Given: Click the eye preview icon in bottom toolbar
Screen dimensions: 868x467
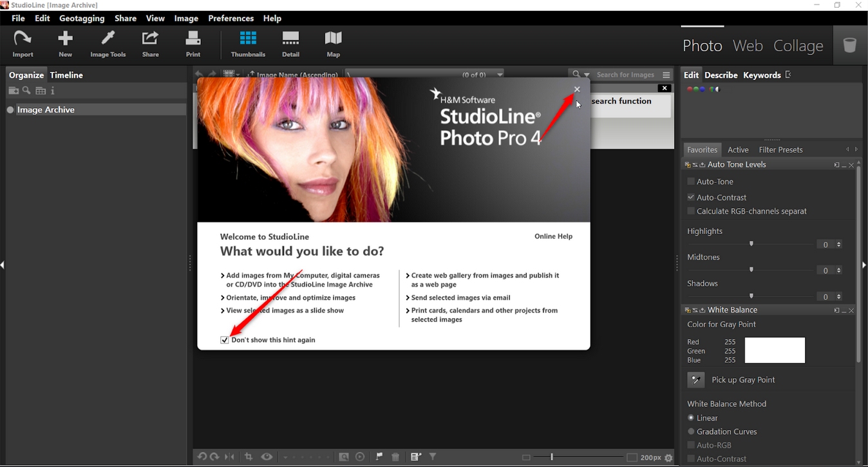Looking at the screenshot, I should pyautogui.click(x=267, y=457).
